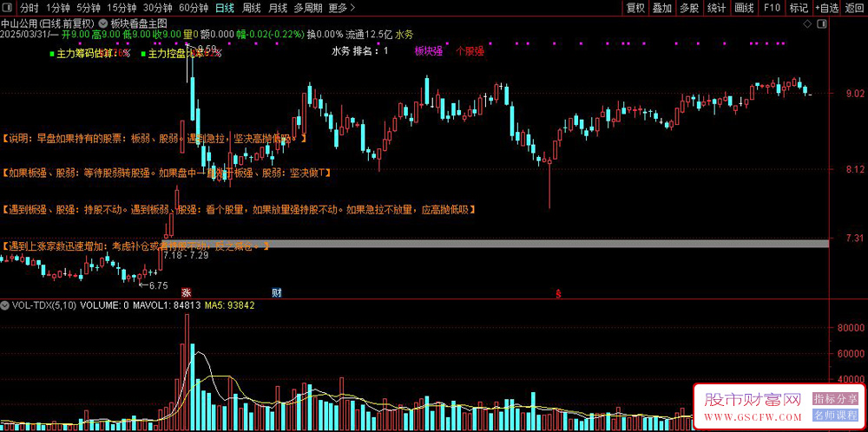Click the MAVOL1: 84813 value
868x432 pixels.
[x=168, y=304]
